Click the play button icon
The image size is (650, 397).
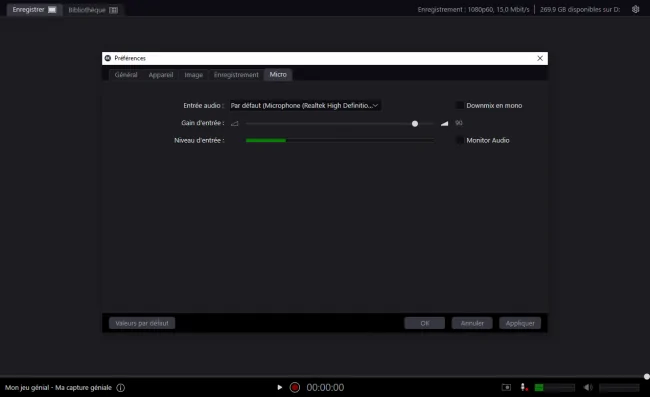pos(279,387)
